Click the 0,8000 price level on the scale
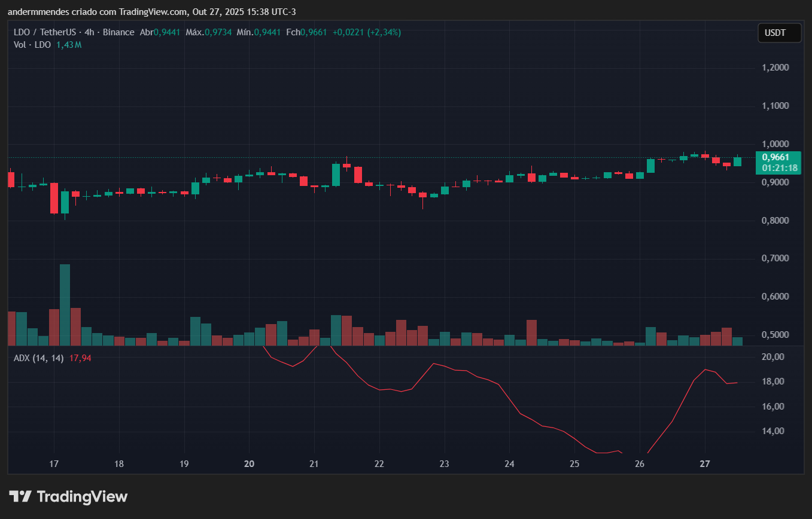The height and width of the screenshot is (519, 812). (x=775, y=220)
